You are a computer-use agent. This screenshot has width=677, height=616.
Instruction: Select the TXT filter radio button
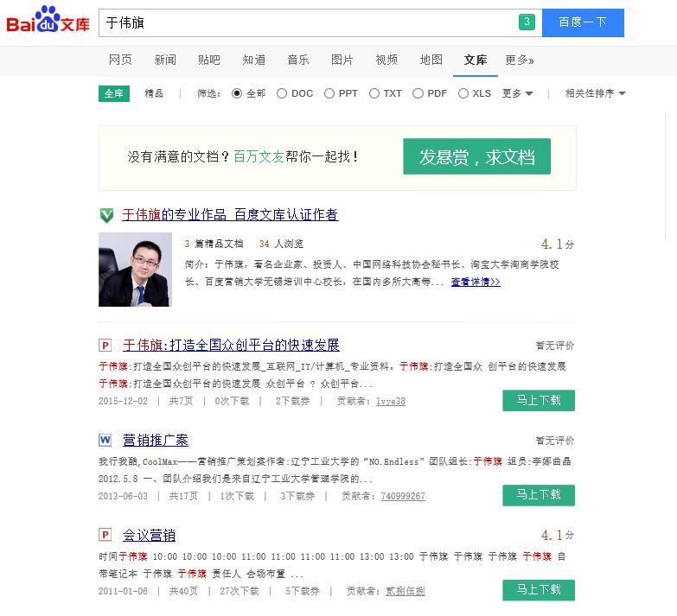tap(374, 93)
